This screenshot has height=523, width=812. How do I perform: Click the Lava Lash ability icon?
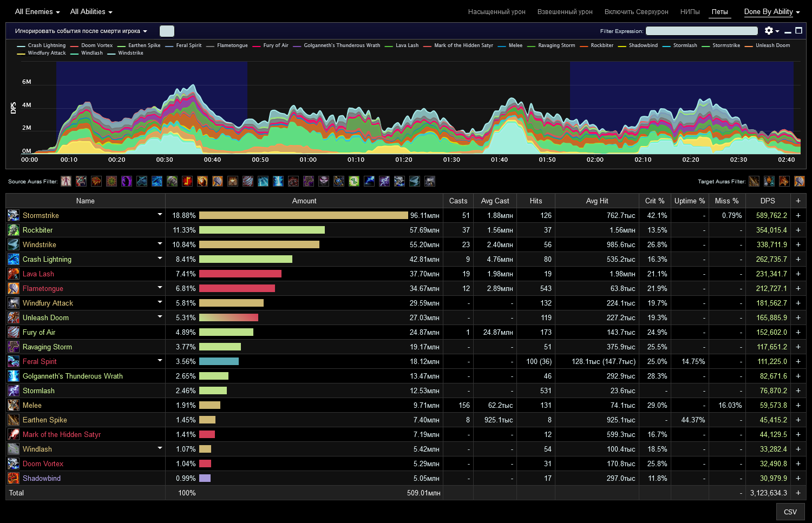pos(13,274)
